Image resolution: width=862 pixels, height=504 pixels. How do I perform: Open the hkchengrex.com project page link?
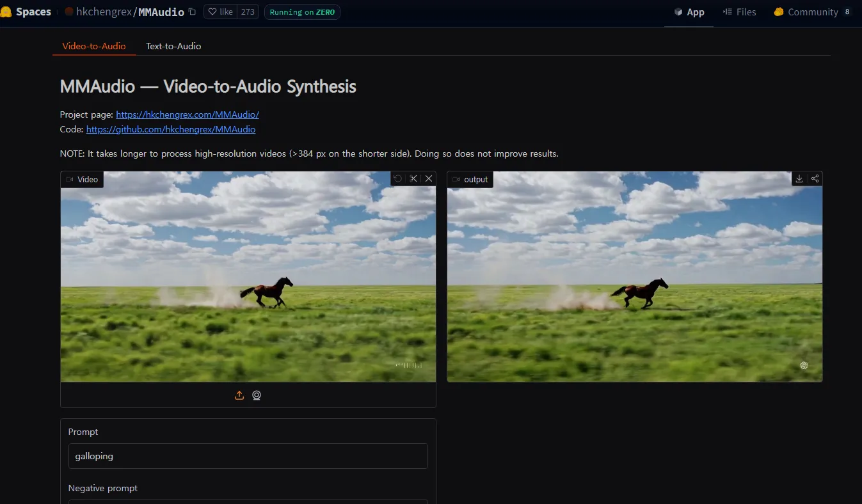click(188, 114)
